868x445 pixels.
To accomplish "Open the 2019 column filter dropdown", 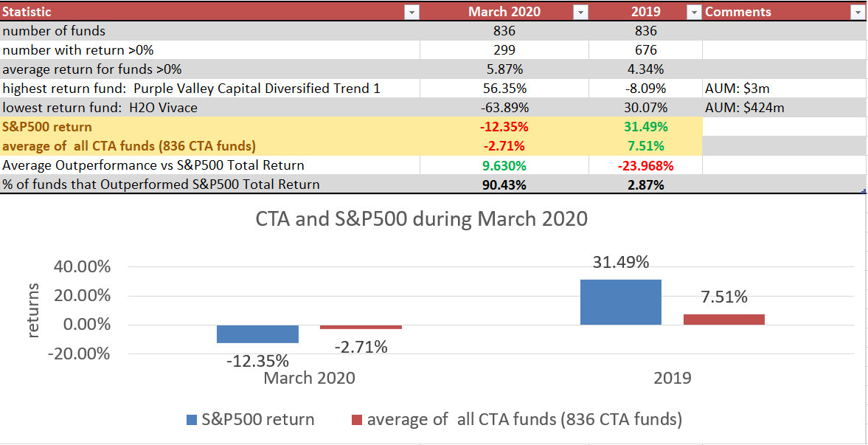I will (x=694, y=13).
